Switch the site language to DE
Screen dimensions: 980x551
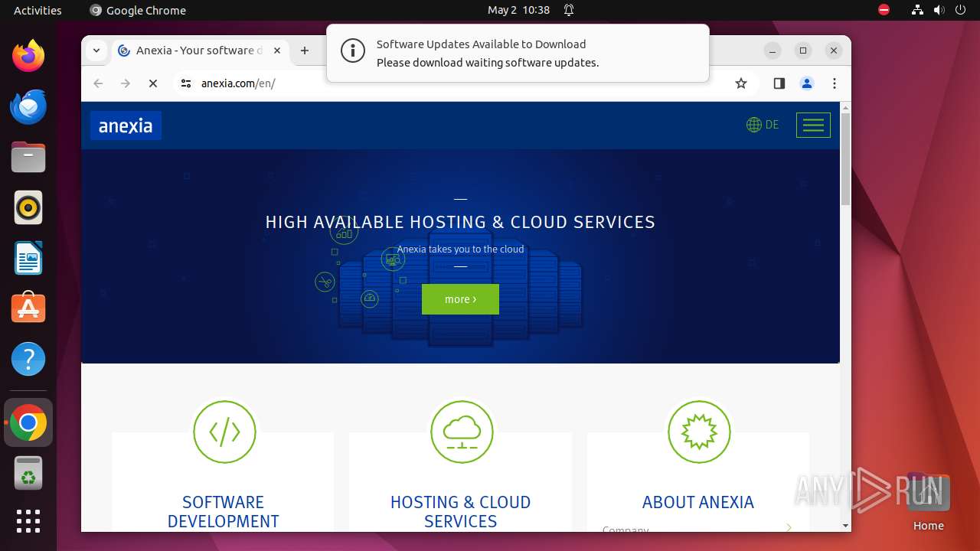click(x=763, y=125)
